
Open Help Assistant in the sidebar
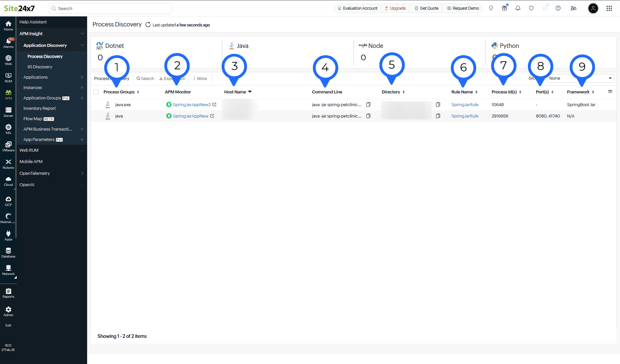pos(33,22)
